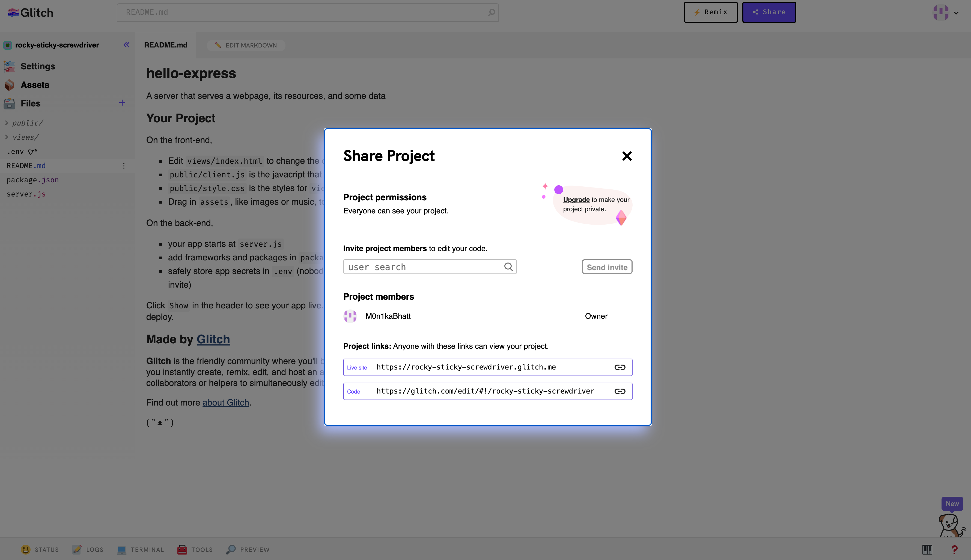The image size is (971, 560).
Task: Click the Live site URL field
Action: [487, 367]
